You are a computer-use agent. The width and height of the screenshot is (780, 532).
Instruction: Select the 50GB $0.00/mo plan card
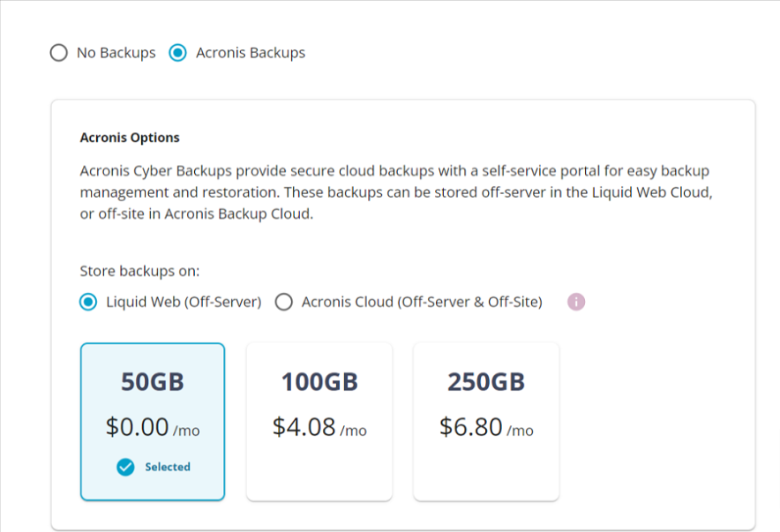pos(153,422)
